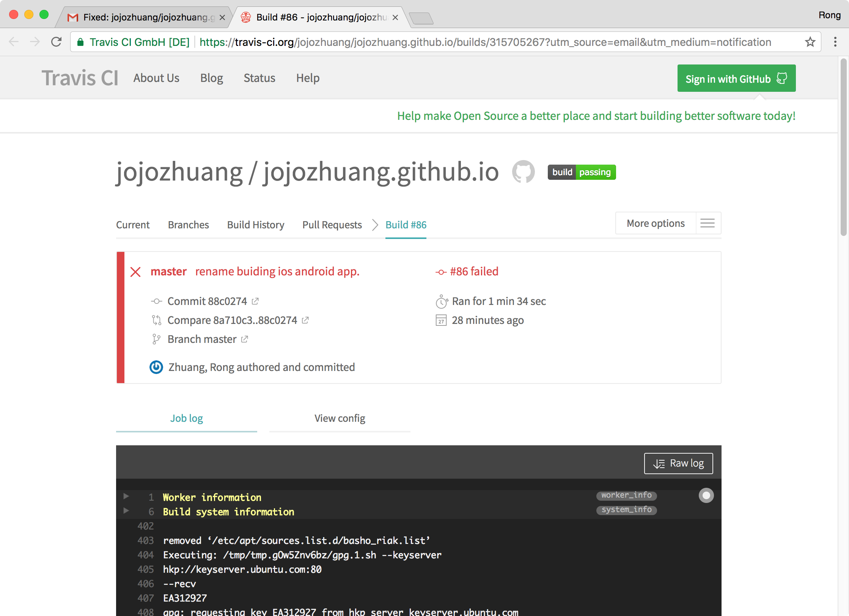This screenshot has width=849, height=616.
Task: Click the red master branch label
Action: click(x=169, y=272)
